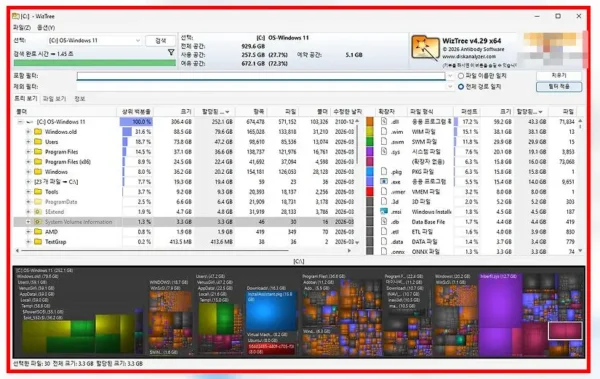Image resolution: width=600 pixels, height=379 pixels.
Task: Expand the System Volume Information node
Action: 28,222
